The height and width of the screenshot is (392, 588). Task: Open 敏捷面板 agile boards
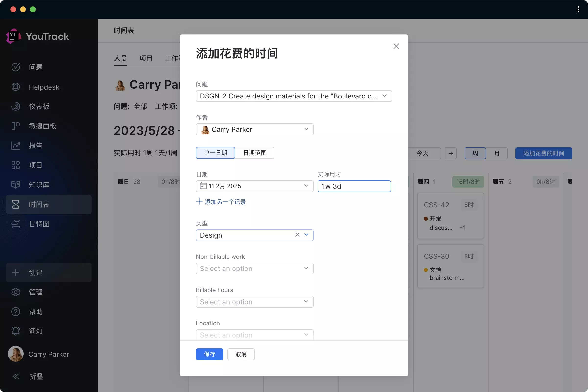click(x=42, y=126)
